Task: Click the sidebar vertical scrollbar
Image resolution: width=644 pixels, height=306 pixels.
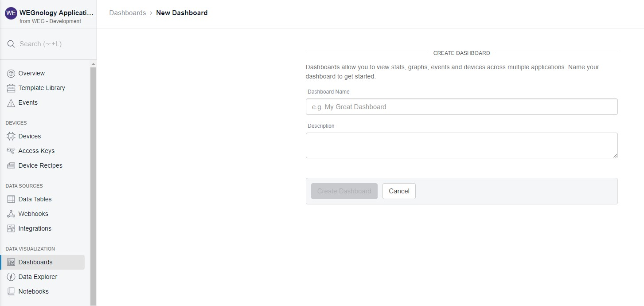Action: (x=93, y=186)
